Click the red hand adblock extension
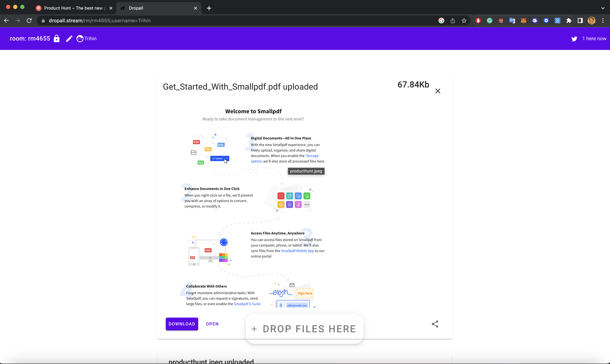The height and width of the screenshot is (364, 610). coord(478,21)
